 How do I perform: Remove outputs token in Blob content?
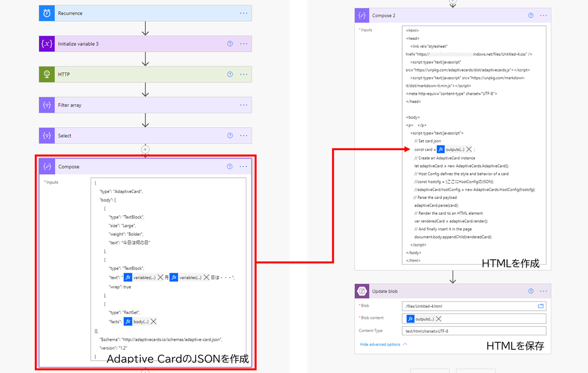(438, 319)
